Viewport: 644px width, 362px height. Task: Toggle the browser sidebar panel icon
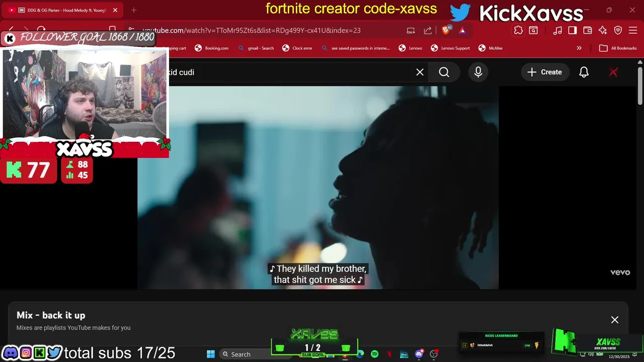tap(573, 30)
